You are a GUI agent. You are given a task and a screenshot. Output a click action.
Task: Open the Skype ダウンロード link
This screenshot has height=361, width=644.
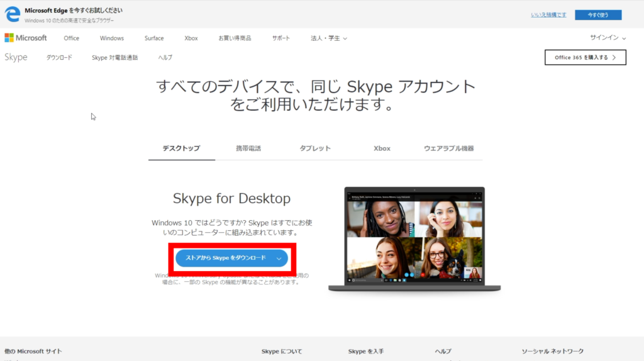pyautogui.click(x=59, y=57)
